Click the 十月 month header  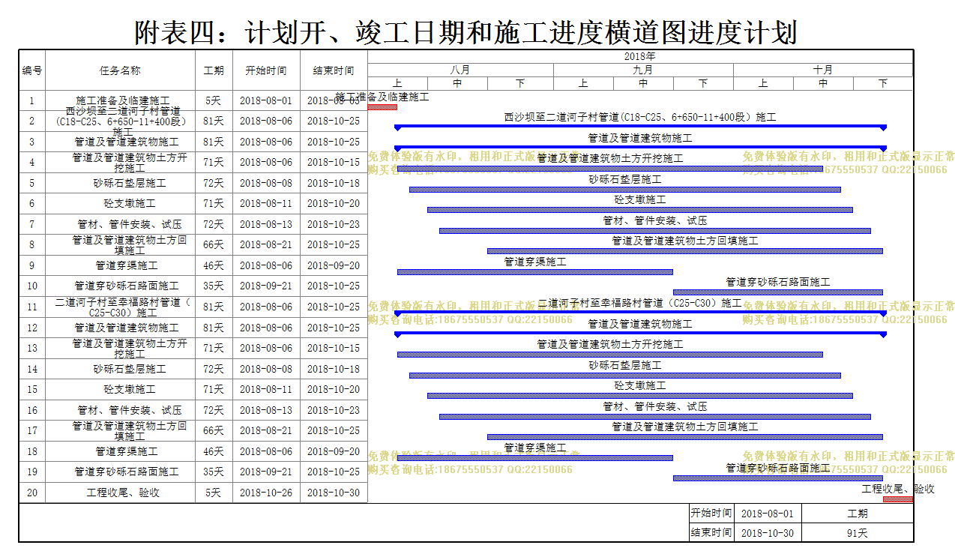[823, 70]
